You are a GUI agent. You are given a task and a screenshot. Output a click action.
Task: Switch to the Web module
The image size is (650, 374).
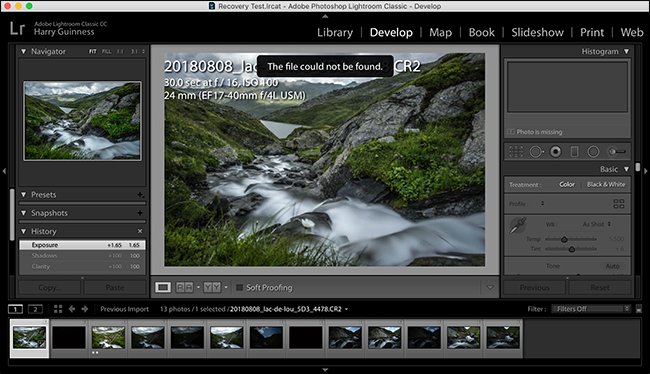(631, 32)
